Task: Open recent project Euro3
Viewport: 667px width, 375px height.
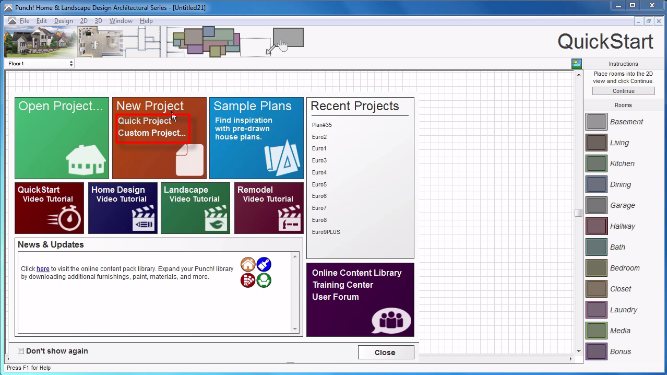Action: point(319,160)
